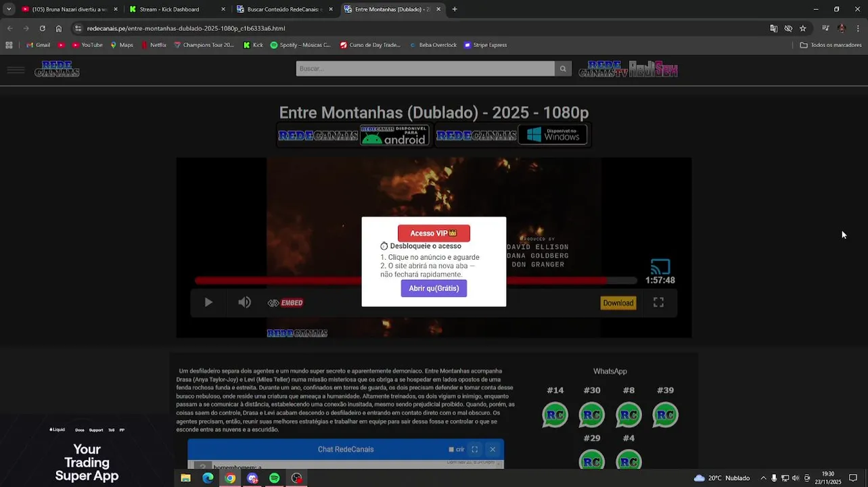Click the browser home button
The height and width of the screenshot is (487, 868).
pyautogui.click(x=59, y=28)
